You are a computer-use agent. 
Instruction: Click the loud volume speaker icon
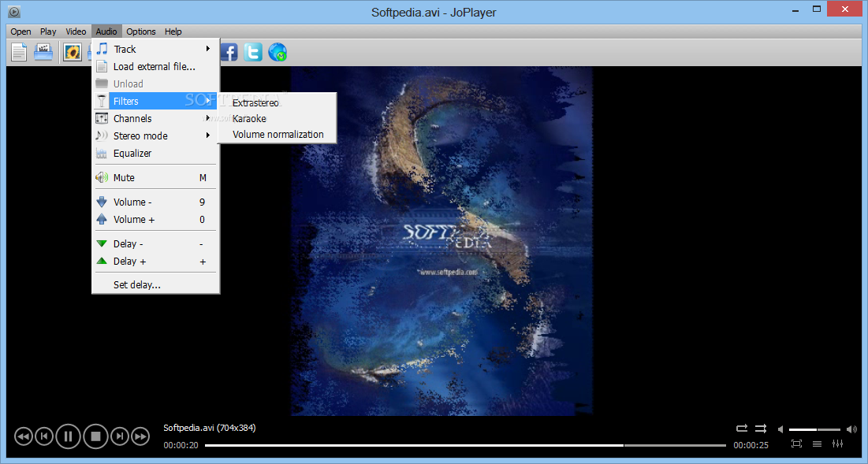pyautogui.click(x=852, y=429)
